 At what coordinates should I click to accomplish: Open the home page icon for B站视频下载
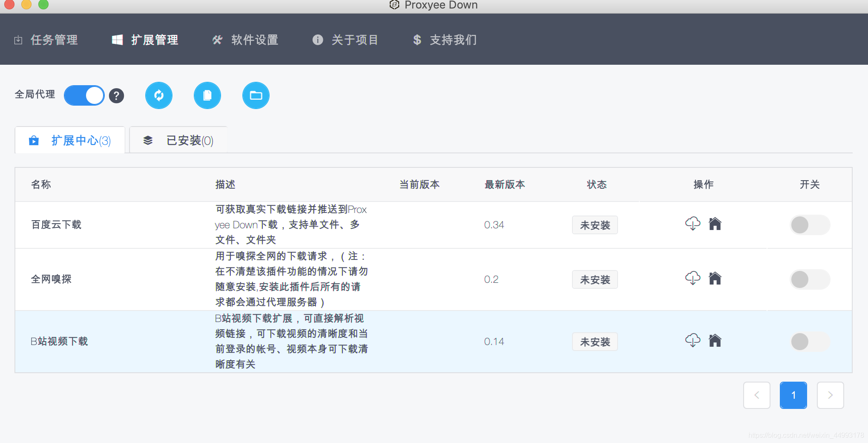point(715,340)
